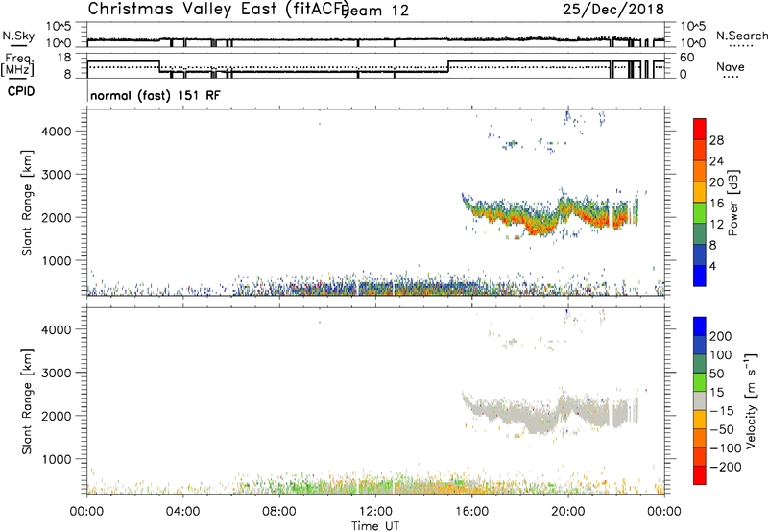768x532 pixels.
Task: Click the '60' tick on the Nave axis
Action: [686, 58]
